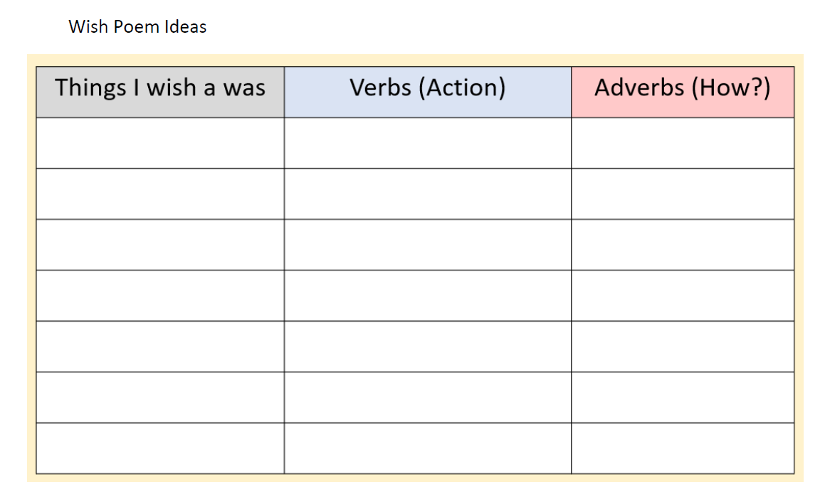Select the 'Adverbs (How?)' header cell

tap(682, 91)
